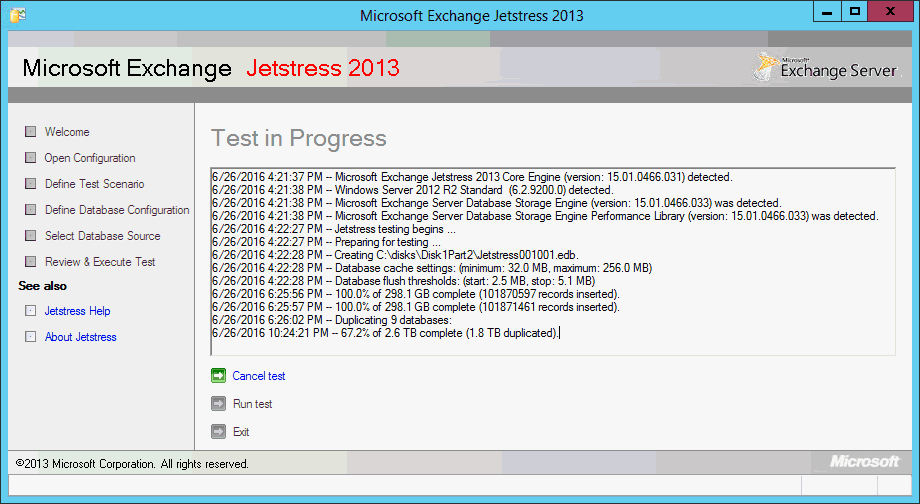Click the Run test link

252,404
